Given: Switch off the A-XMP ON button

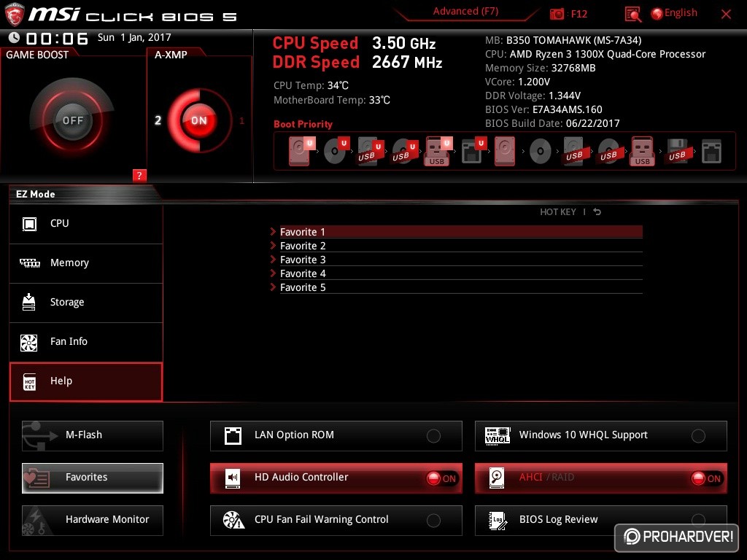Looking at the screenshot, I should (x=198, y=120).
